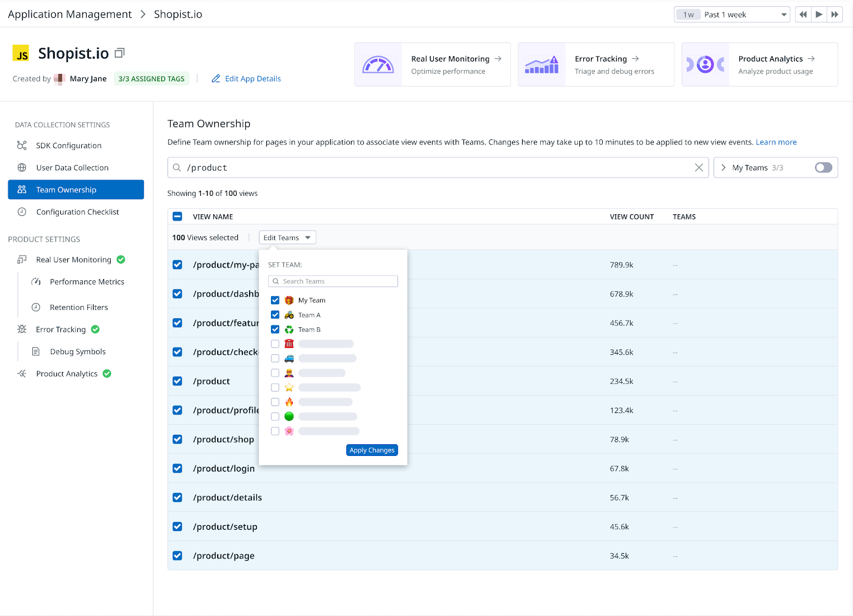Screen dimensions: 853x616
Task: Click the Retention Filters clock icon
Action: point(36,307)
